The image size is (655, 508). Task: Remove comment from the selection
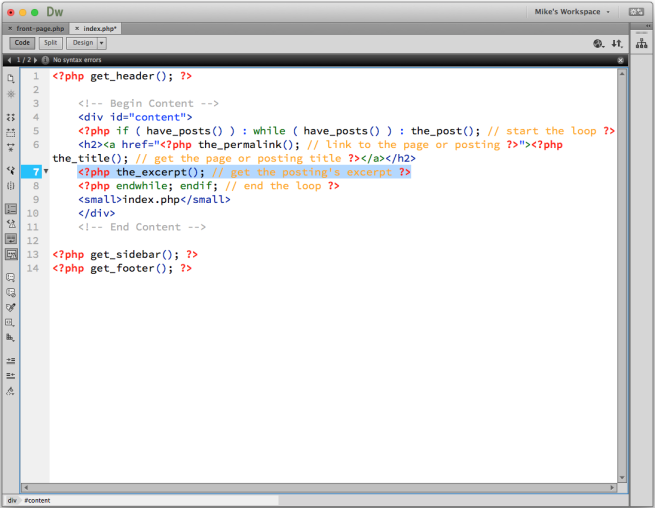click(x=11, y=292)
